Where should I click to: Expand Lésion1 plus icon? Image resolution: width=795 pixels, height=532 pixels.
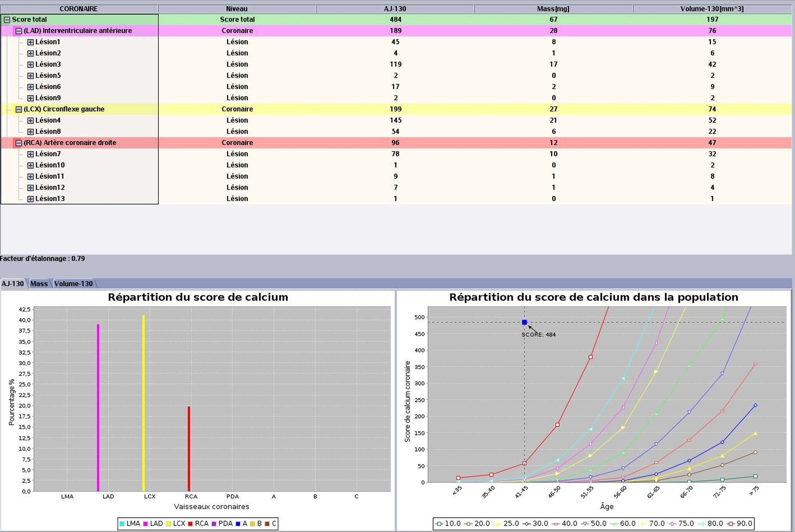30,42
